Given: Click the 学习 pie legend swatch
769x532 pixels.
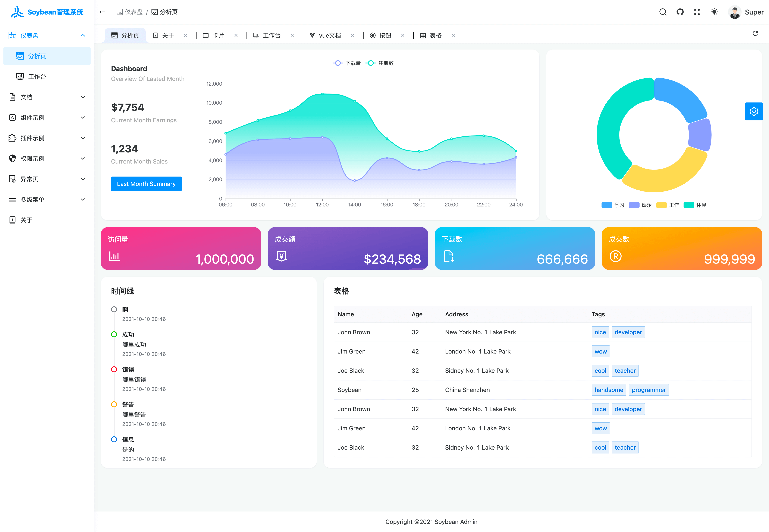Looking at the screenshot, I should pyautogui.click(x=607, y=205).
